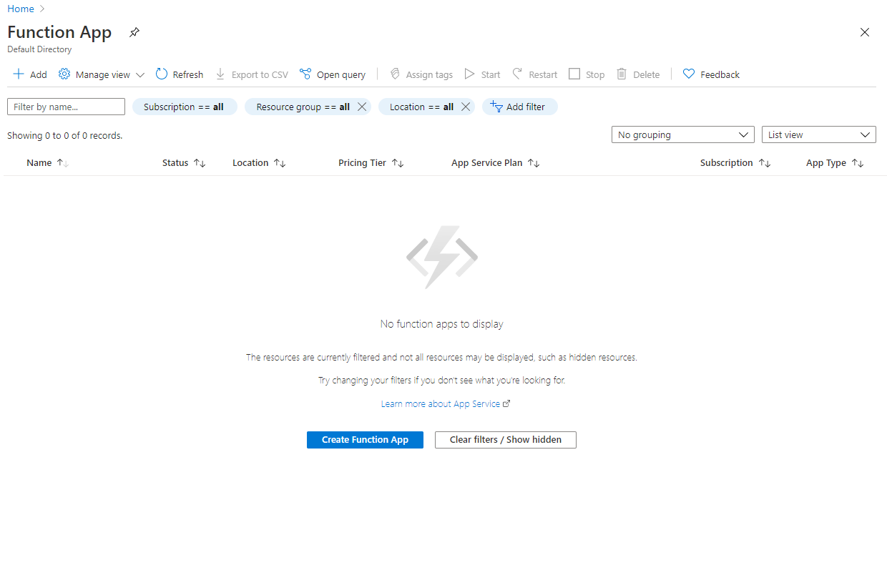Pin the Function App blade
The width and height of the screenshot is (887, 588).
coord(134,32)
